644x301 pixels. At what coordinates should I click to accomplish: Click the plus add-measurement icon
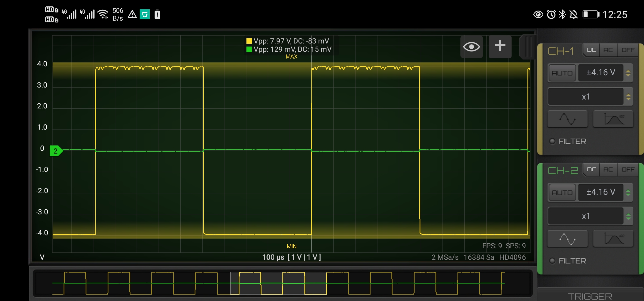click(500, 46)
